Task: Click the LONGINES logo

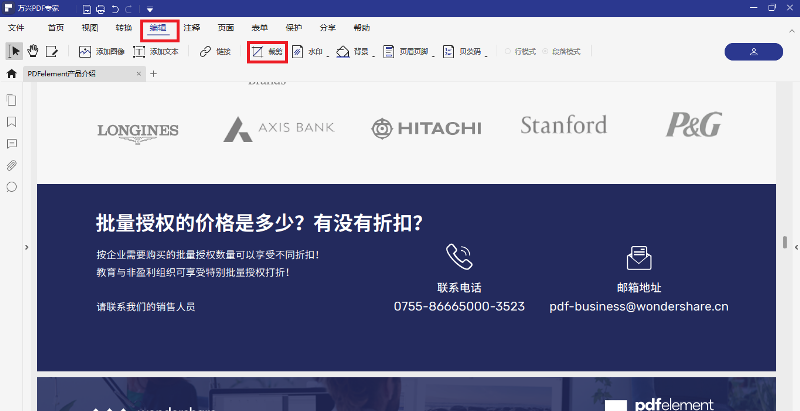Action: [138, 133]
